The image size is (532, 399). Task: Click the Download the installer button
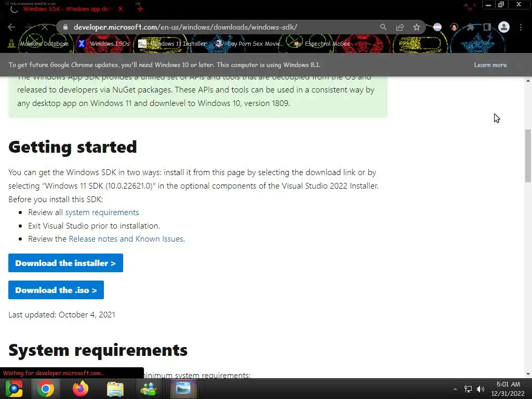pyautogui.click(x=65, y=263)
